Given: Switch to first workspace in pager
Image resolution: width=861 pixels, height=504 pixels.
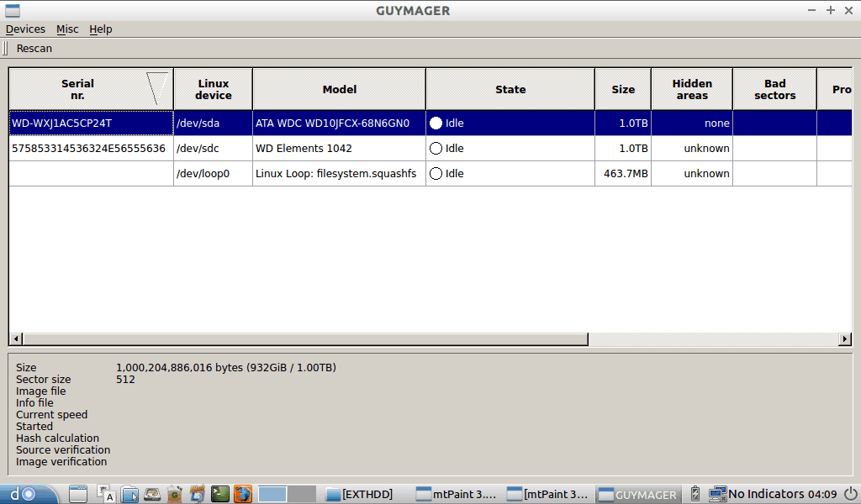Looking at the screenshot, I should pos(272,494).
